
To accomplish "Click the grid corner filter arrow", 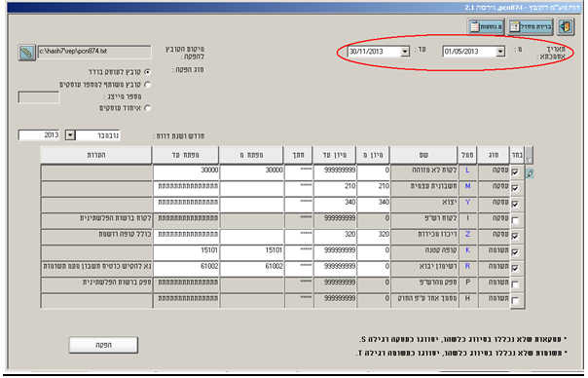I will (529, 155).
